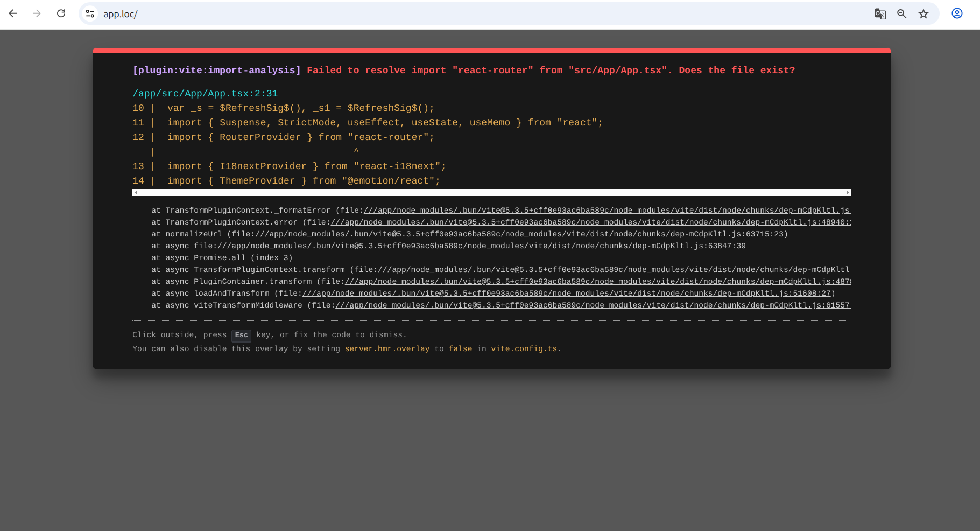Click the app.loc address bar

pos(431,14)
